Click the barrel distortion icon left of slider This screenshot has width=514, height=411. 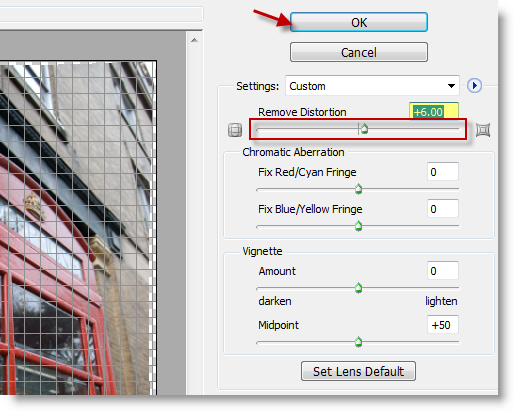235,130
